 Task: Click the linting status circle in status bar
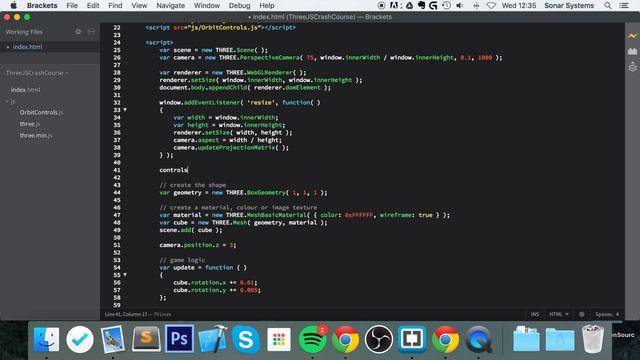point(581,314)
